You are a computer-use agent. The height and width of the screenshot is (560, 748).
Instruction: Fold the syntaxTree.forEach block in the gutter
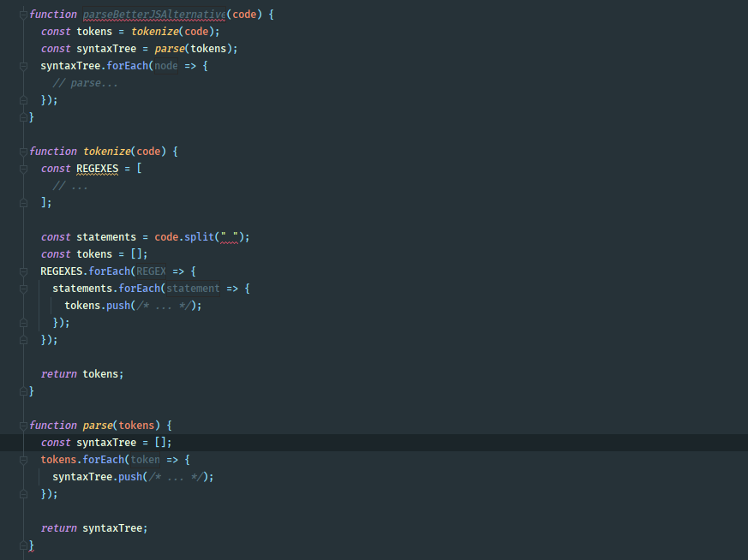coord(24,66)
